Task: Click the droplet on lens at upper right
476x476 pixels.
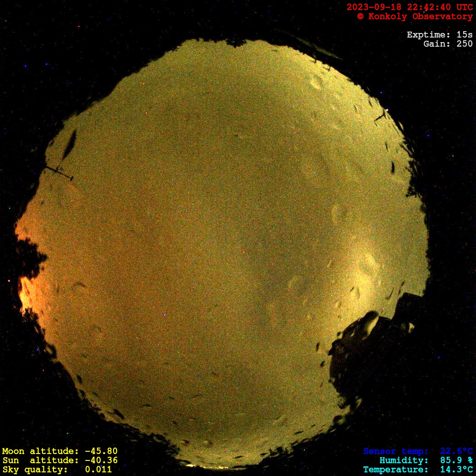Action: [316, 82]
